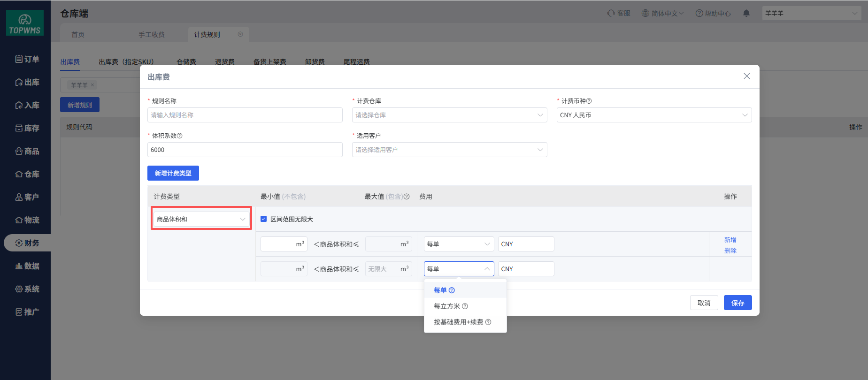Open the 计费仓库 dropdown
This screenshot has height=380, width=868.
click(x=449, y=115)
